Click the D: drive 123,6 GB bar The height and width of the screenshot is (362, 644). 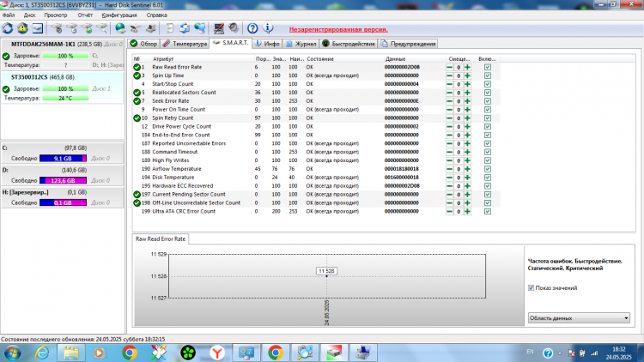[x=63, y=181]
